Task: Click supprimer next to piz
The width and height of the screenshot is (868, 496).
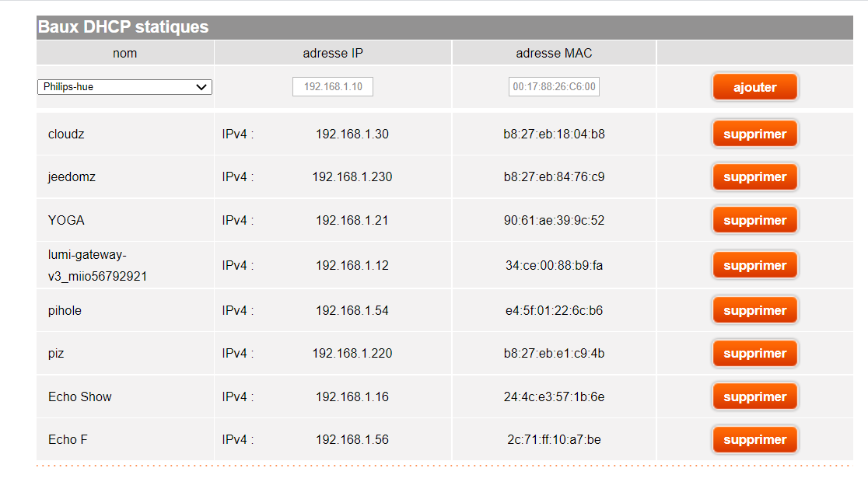Action: (754, 354)
